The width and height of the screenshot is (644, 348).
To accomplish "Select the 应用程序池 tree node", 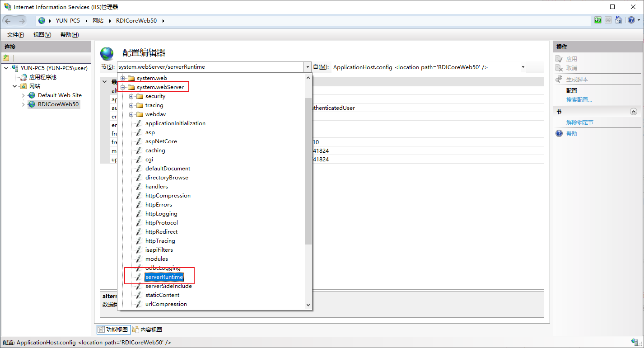I will point(42,77).
